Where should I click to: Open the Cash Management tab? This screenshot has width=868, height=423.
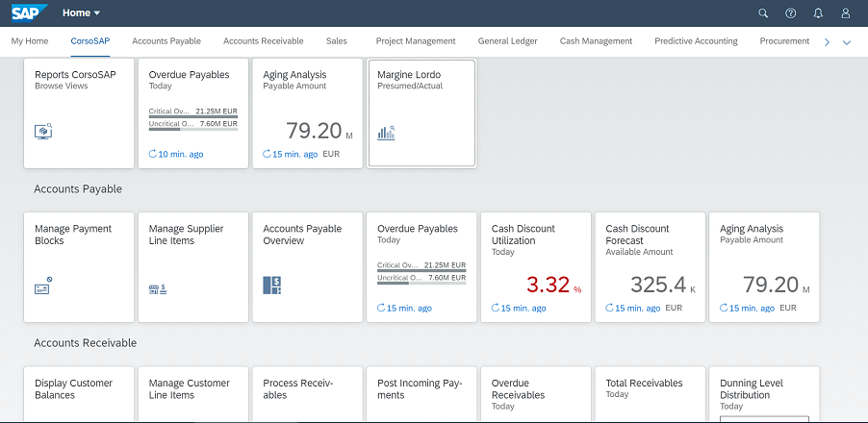click(x=597, y=41)
